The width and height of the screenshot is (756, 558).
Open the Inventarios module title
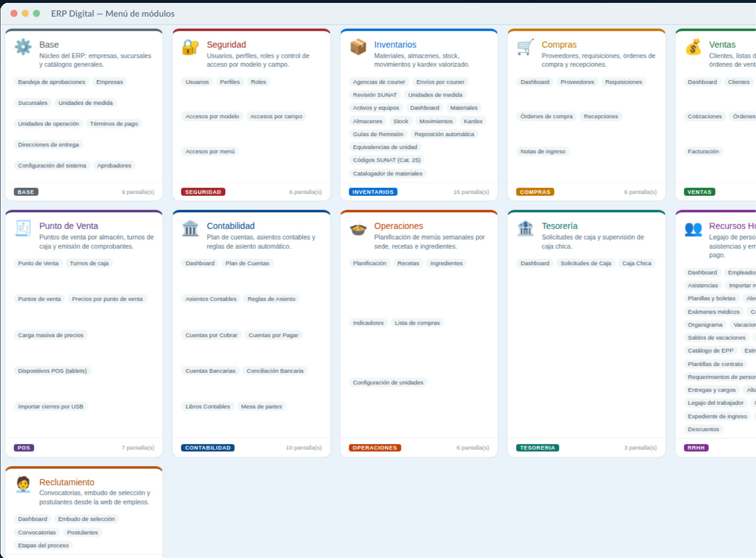395,45
